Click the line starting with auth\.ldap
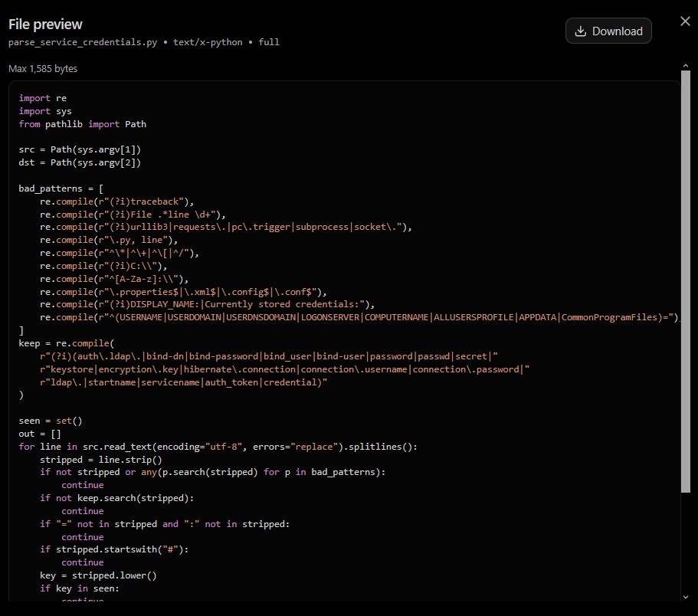 [x=269, y=356]
